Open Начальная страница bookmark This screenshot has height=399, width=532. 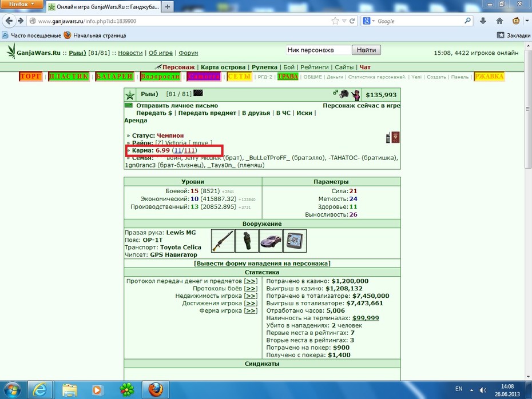[95, 35]
